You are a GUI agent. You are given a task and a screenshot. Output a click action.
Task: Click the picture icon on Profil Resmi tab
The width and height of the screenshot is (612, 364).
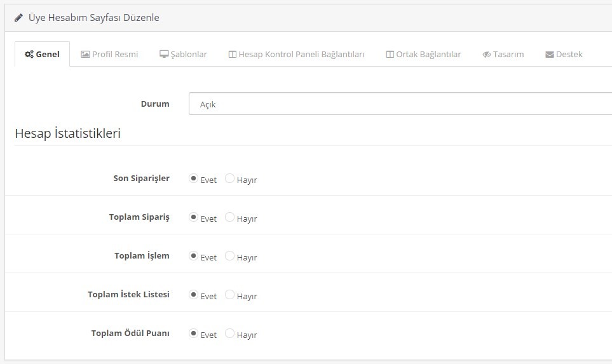point(85,54)
